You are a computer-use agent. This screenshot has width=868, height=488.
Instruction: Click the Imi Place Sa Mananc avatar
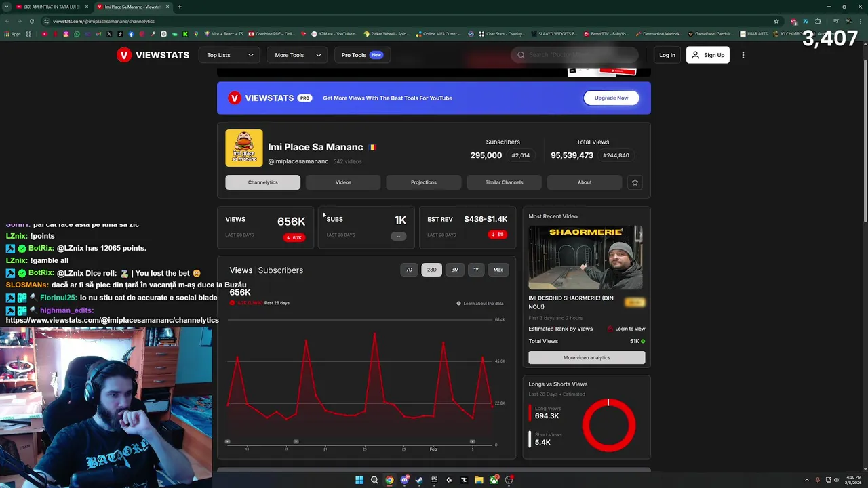[x=244, y=148]
